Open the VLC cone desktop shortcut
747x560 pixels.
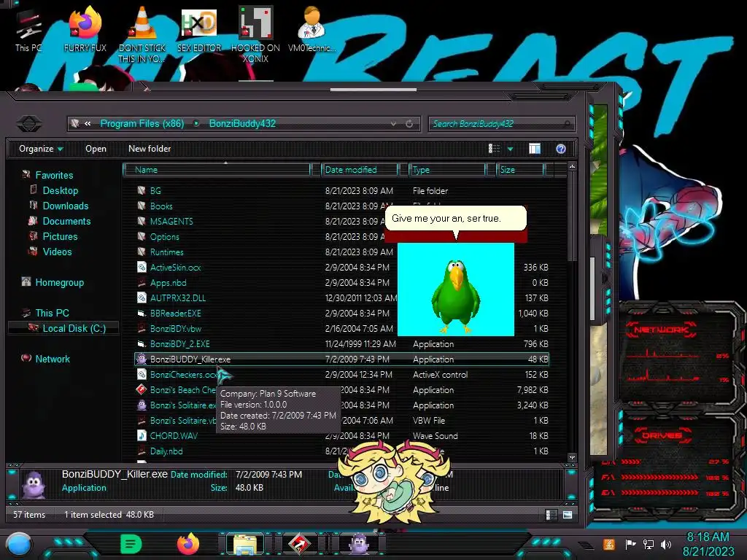pyautogui.click(x=142, y=34)
